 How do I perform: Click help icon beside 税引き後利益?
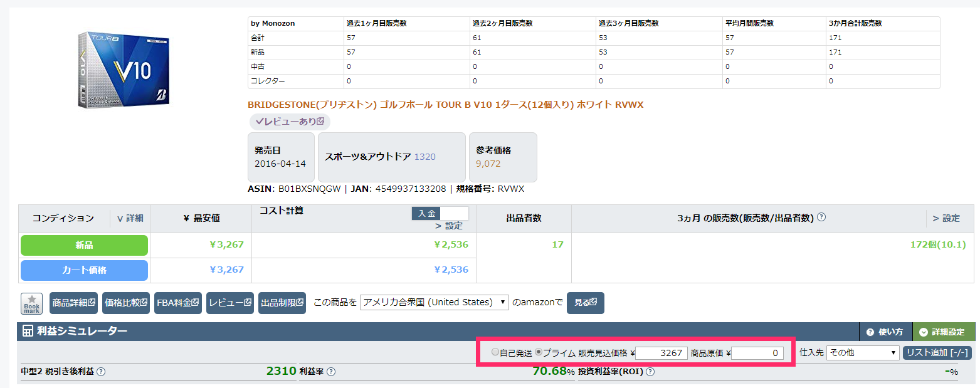point(101,372)
